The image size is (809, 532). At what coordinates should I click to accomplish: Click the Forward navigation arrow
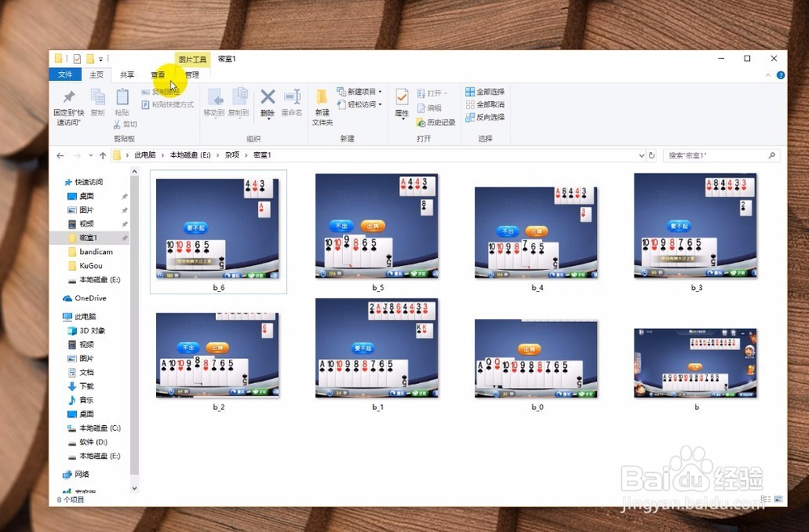pos(77,155)
